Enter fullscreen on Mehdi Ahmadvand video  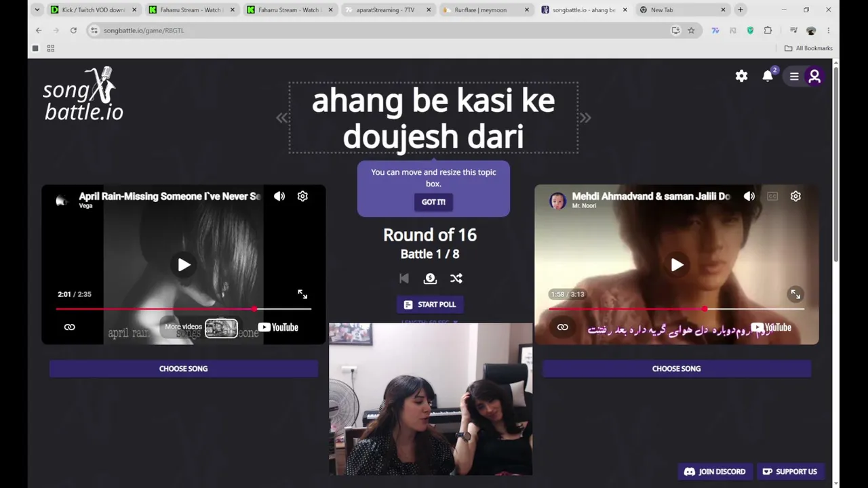pyautogui.click(x=795, y=294)
